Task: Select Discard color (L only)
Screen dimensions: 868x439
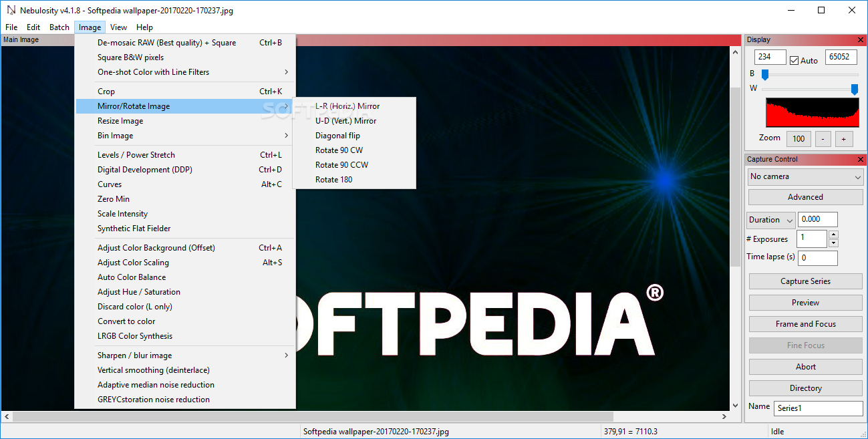Action: coord(185,307)
